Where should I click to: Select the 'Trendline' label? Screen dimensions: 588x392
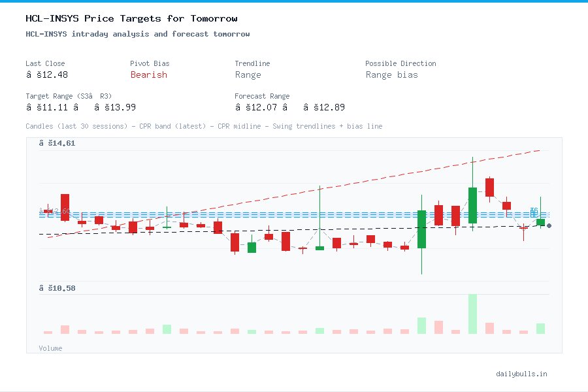point(252,63)
